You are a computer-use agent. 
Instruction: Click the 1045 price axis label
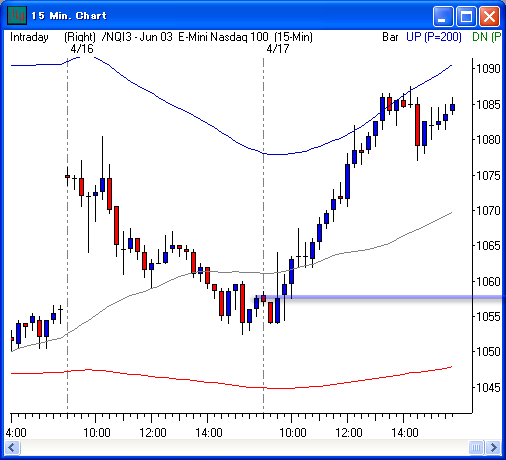(488, 387)
